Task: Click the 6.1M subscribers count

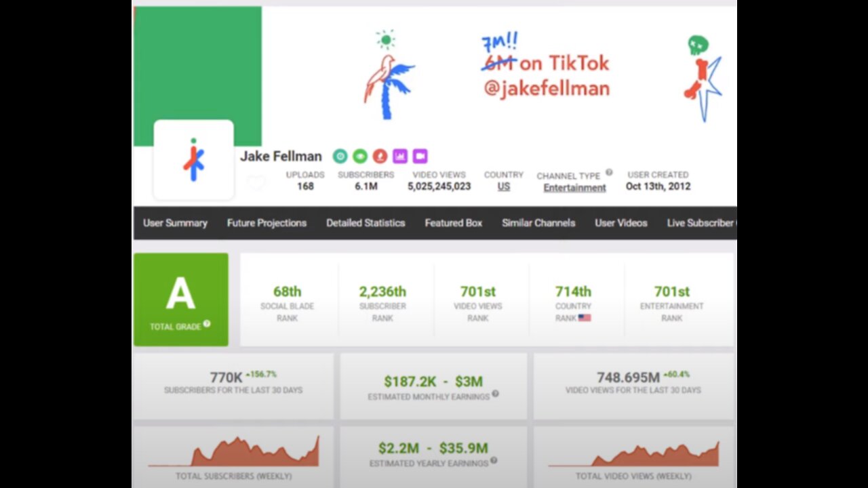Action: click(x=366, y=186)
